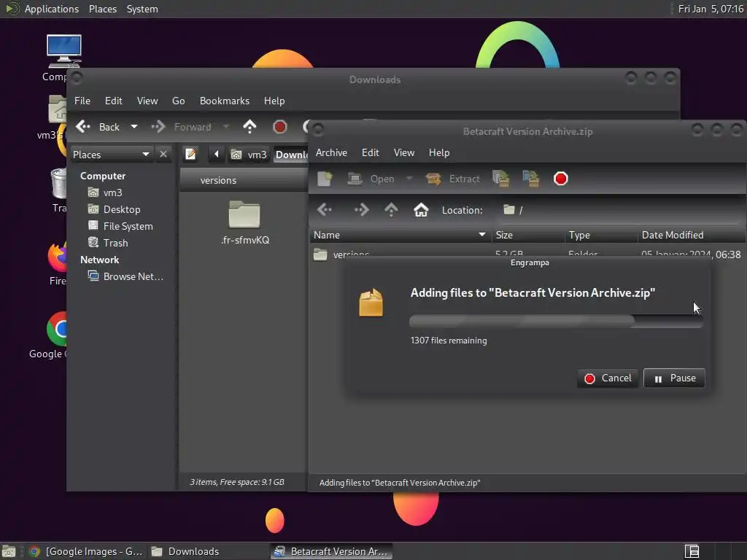Screen dimensions: 747x560
Task: Click the archive progress bar
Action: tap(556, 321)
